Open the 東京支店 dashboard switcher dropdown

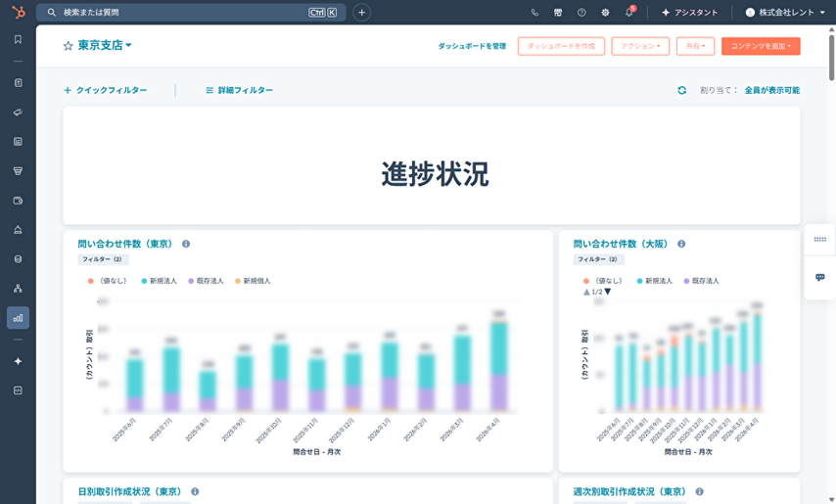(x=105, y=45)
